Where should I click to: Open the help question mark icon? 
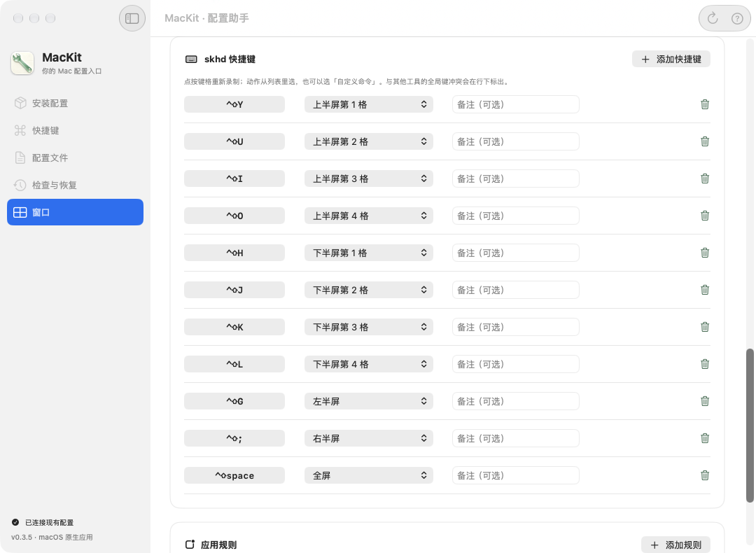(x=737, y=18)
